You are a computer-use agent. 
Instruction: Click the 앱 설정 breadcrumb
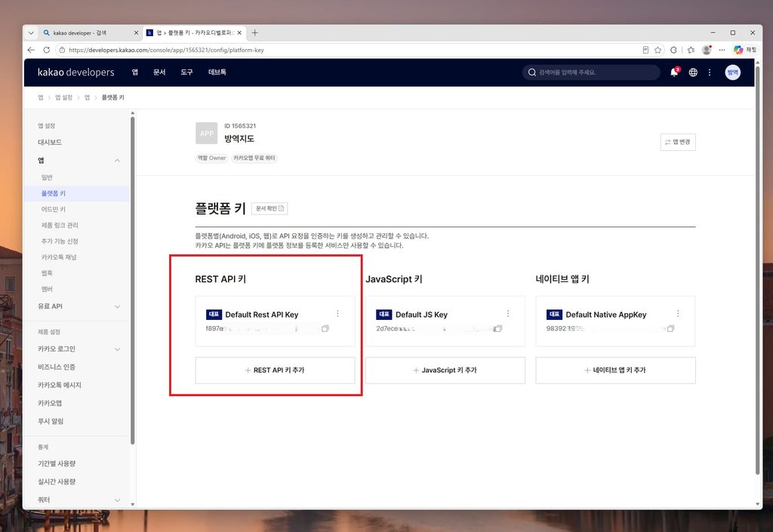click(x=63, y=97)
